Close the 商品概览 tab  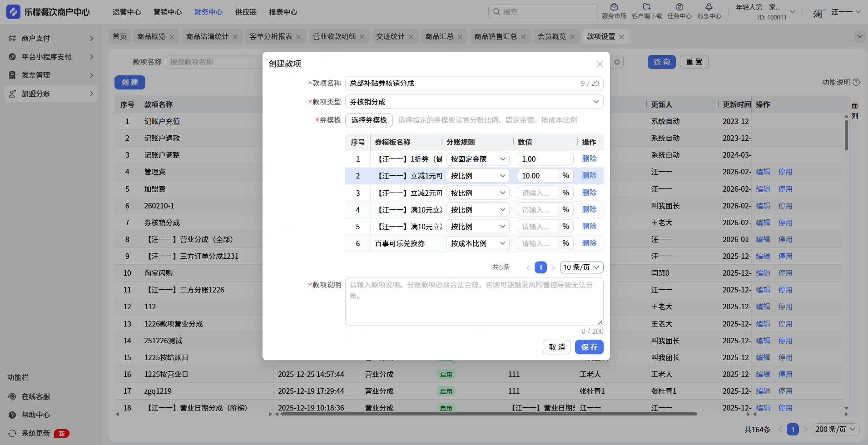pos(172,37)
